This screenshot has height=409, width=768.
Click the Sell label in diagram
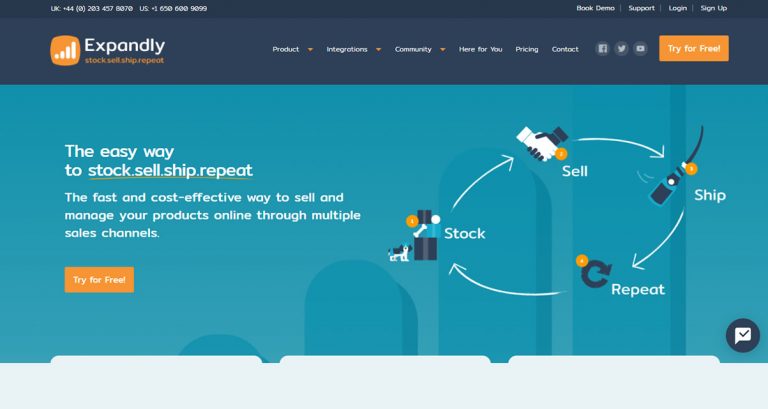(575, 171)
